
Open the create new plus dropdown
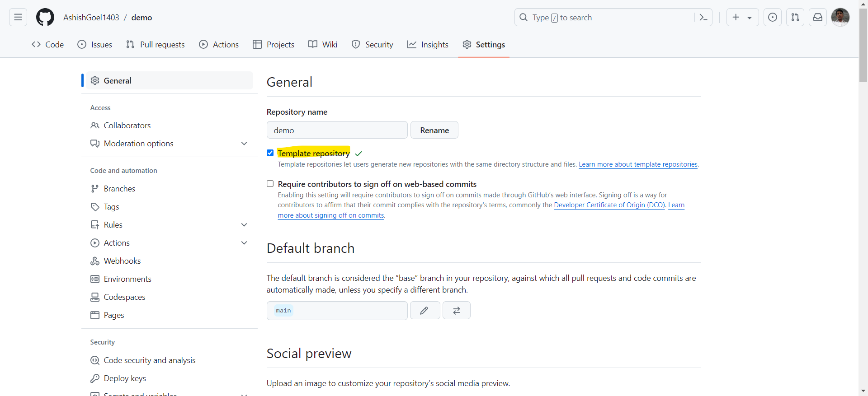742,18
